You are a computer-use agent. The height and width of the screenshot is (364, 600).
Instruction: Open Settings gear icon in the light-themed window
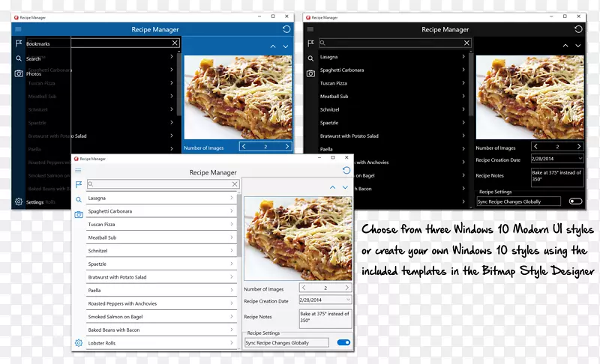coord(78,343)
